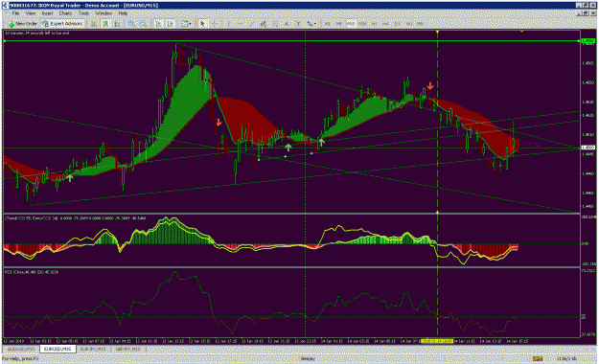Switch to H4 timeframe
Viewport: 599px width, 364px height.
pos(385,24)
